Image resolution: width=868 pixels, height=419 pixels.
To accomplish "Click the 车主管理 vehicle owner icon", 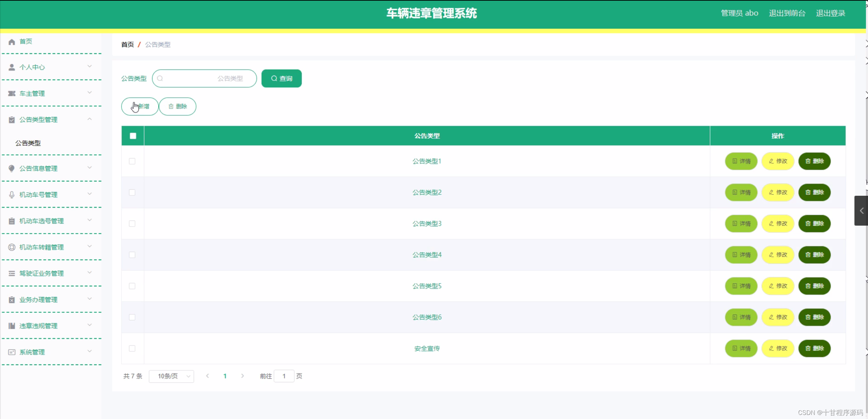I will point(12,93).
